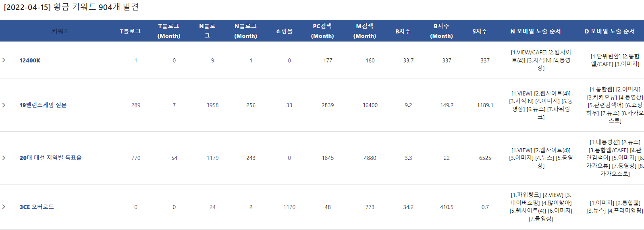This screenshot has width=644, height=230.
Task: Select the B지수 (Month) value 149.2 cell
Action: (447, 105)
